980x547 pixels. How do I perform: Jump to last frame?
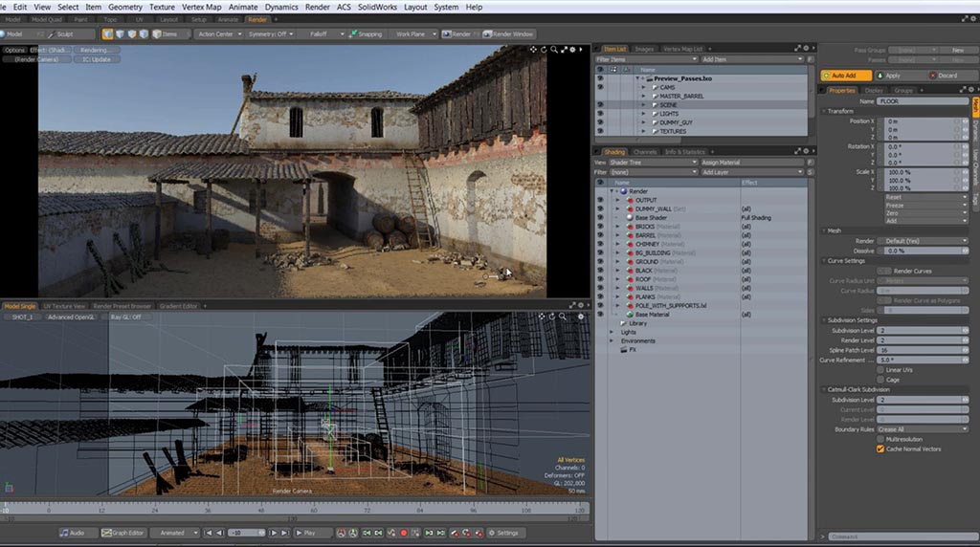pyautogui.click(x=284, y=533)
